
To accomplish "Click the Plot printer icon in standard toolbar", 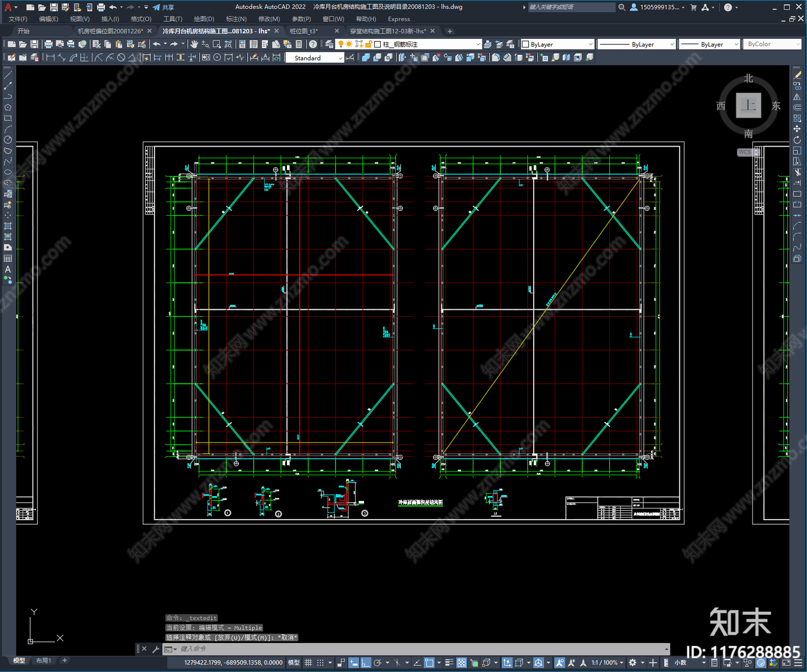I will pos(48,44).
